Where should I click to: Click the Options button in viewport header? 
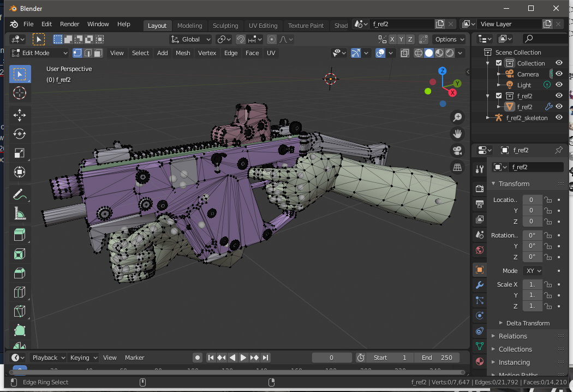[449, 39]
